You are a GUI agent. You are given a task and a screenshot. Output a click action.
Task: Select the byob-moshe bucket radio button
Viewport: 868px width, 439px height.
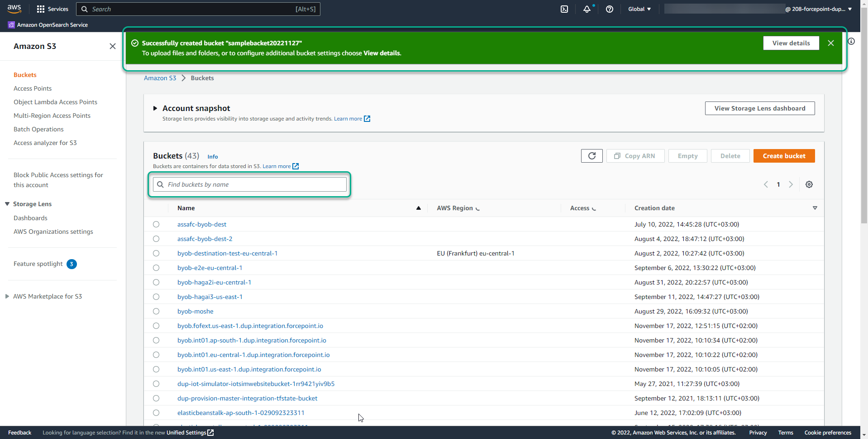coord(156,311)
